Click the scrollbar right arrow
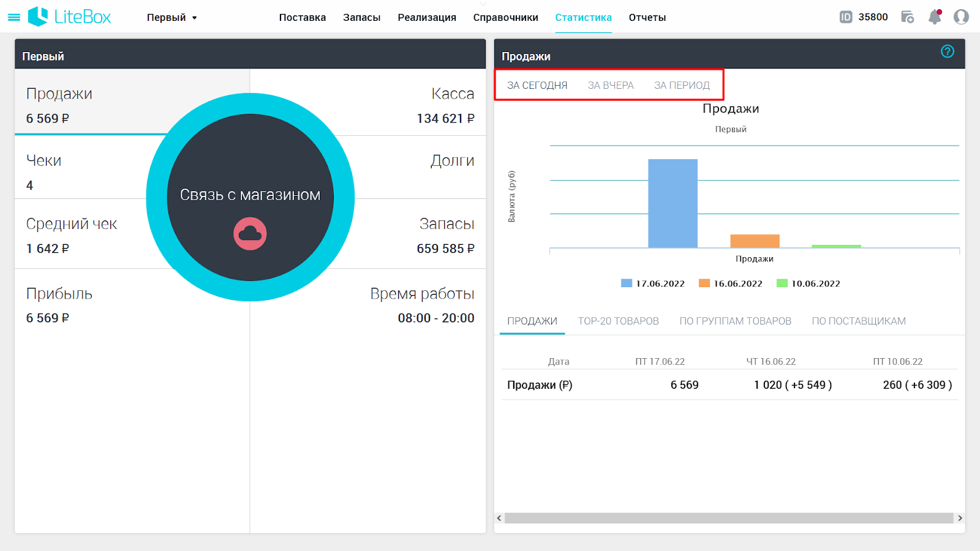The image size is (980, 551). pos(960,518)
